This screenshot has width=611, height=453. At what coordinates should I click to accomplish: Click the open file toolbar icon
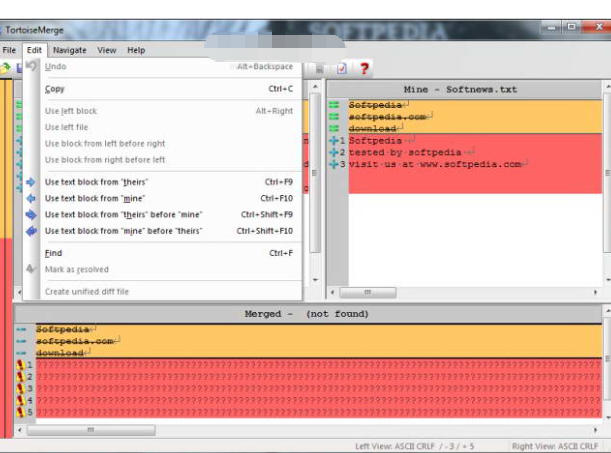pyautogui.click(x=5, y=69)
